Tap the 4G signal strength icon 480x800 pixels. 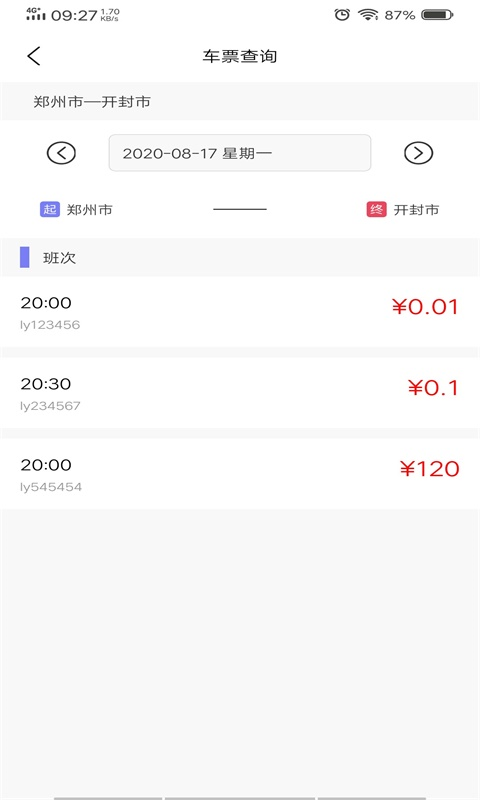pos(36,14)
